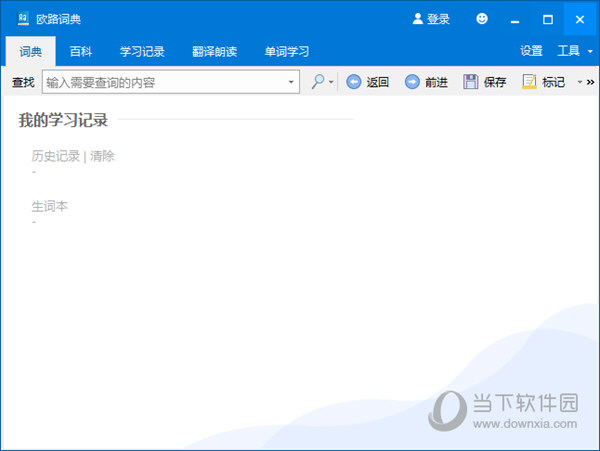Open the 登录 login user icon
This screenshot has width=600, height=451.
click(x=417, y=19)
